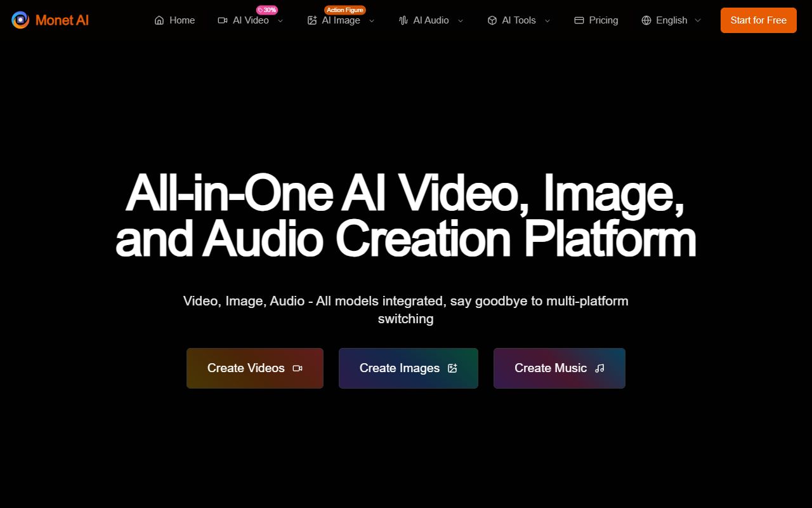Click the AI Image picture icon
Viewport: 812px width, 508px height.
pos(312,20)
